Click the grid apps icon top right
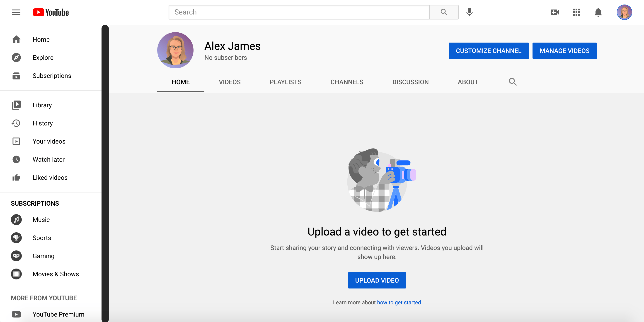644x322 pixels. pos(577,12)
